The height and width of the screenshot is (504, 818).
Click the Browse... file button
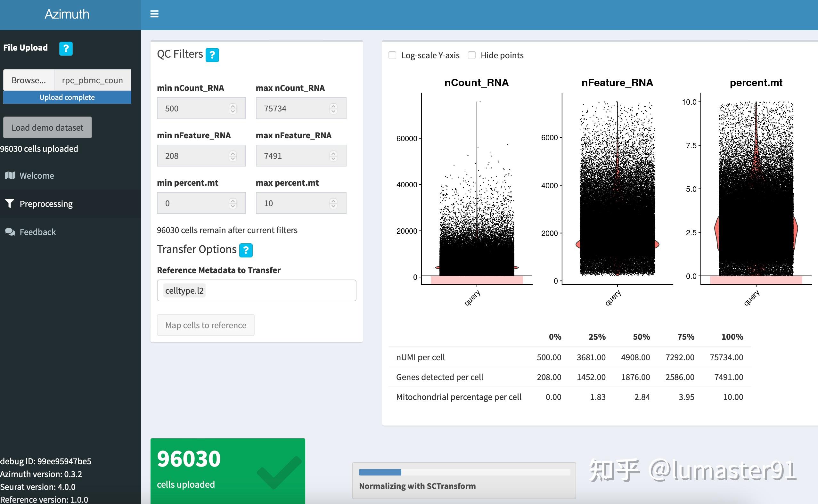(29, 80)
